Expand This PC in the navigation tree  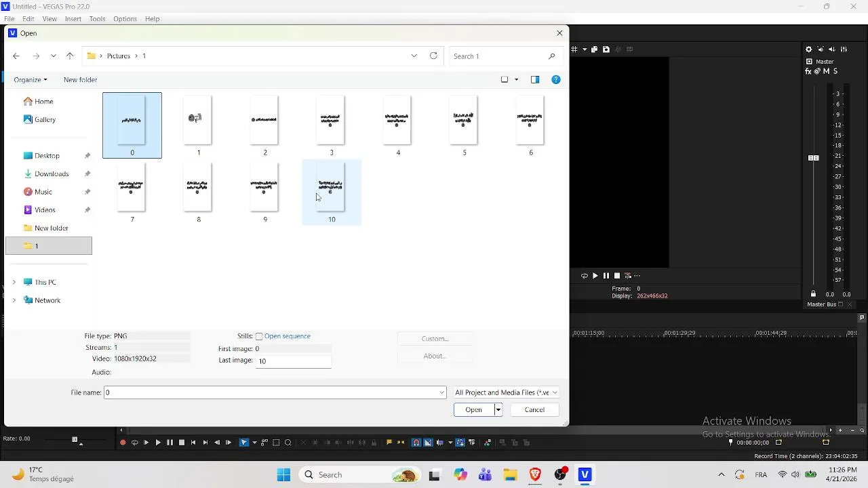pyautogui.click(x=14, y=282)
